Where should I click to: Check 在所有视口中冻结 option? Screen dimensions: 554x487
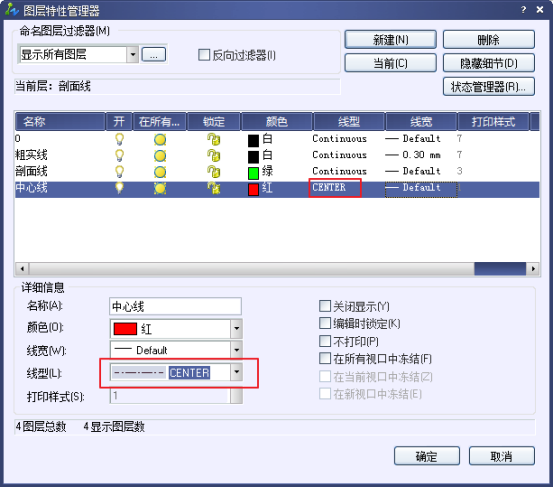pos(325,358)
